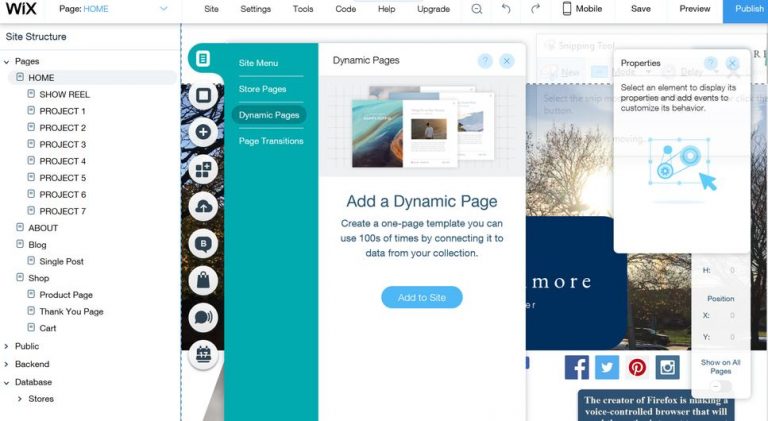Switch to Mobile editor view
The height and width of the screenshot is (421, 768).
pos(582,9)
